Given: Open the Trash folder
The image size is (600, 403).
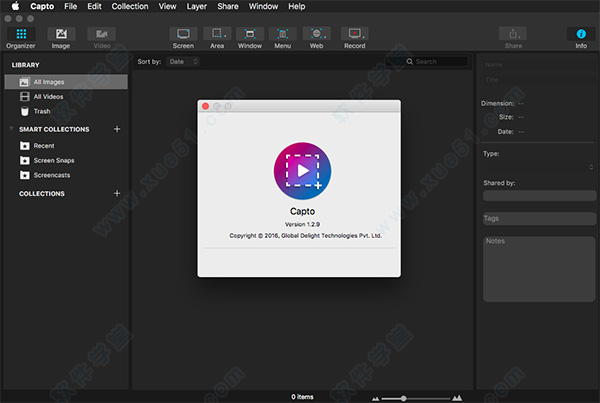Looking at the screenshot, I should click(66, 111).
